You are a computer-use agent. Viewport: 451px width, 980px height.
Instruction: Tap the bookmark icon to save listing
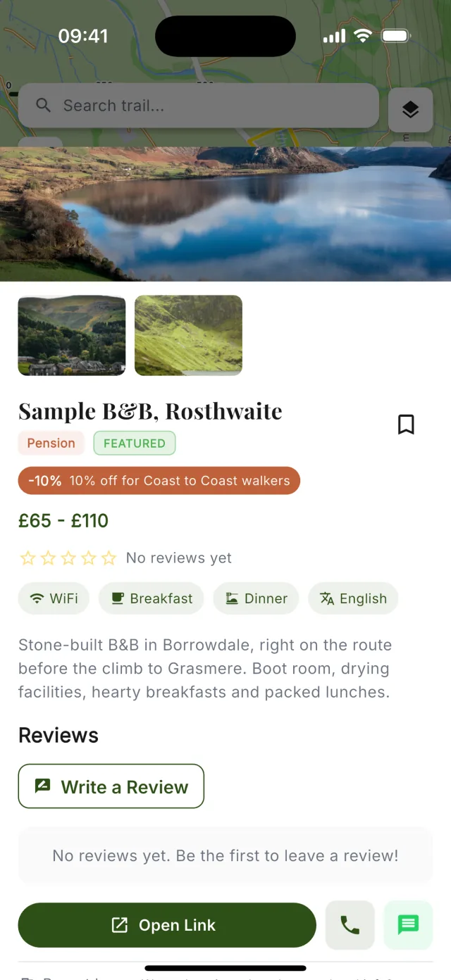click(406, 425)
